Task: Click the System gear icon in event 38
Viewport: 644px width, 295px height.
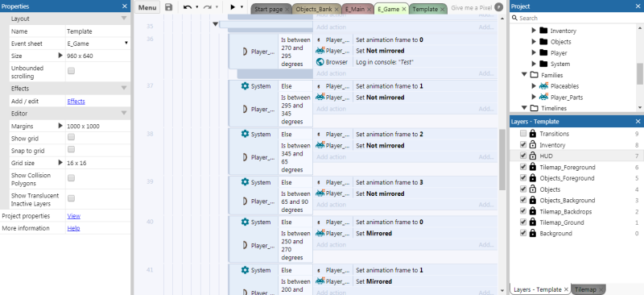Action: pyautogui.click(x=246, y=134)
